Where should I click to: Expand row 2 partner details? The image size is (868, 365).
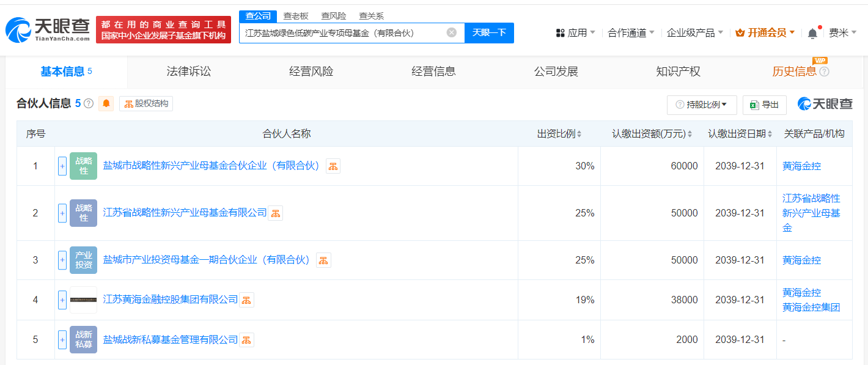[62, 213]
